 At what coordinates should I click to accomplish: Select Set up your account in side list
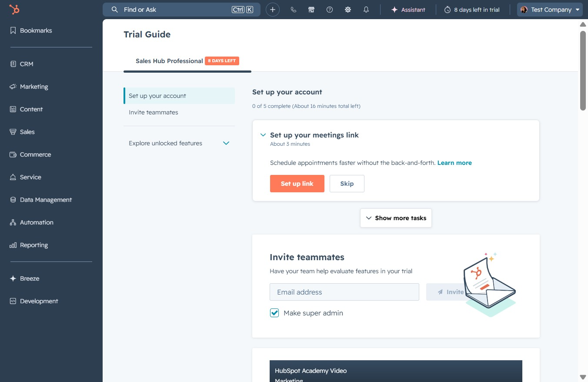179,96
